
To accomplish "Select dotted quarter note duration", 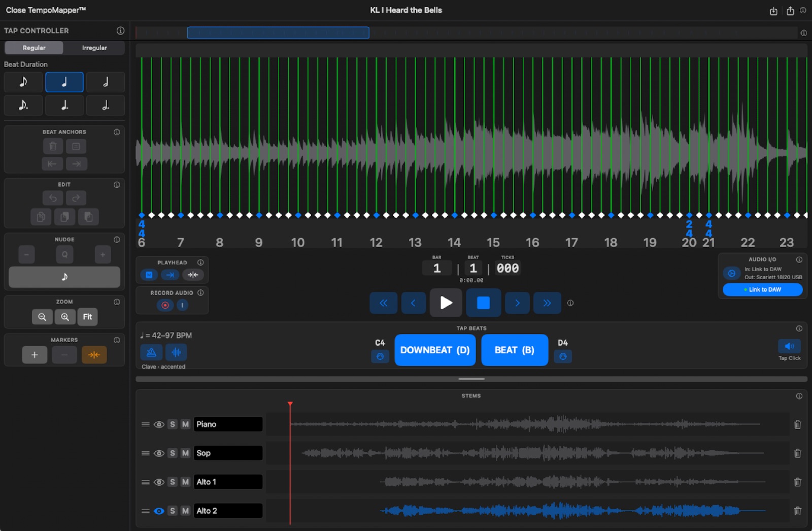I will (x=64, y=105).
